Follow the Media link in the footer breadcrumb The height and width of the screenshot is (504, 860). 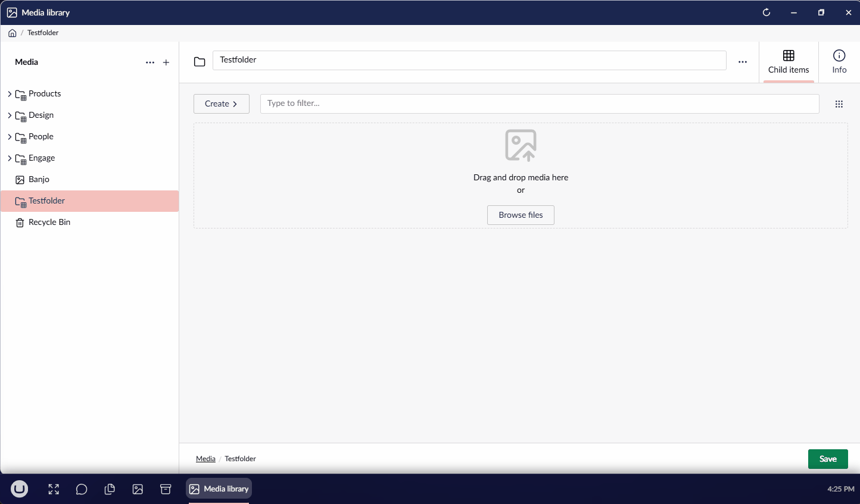[205, 459]
